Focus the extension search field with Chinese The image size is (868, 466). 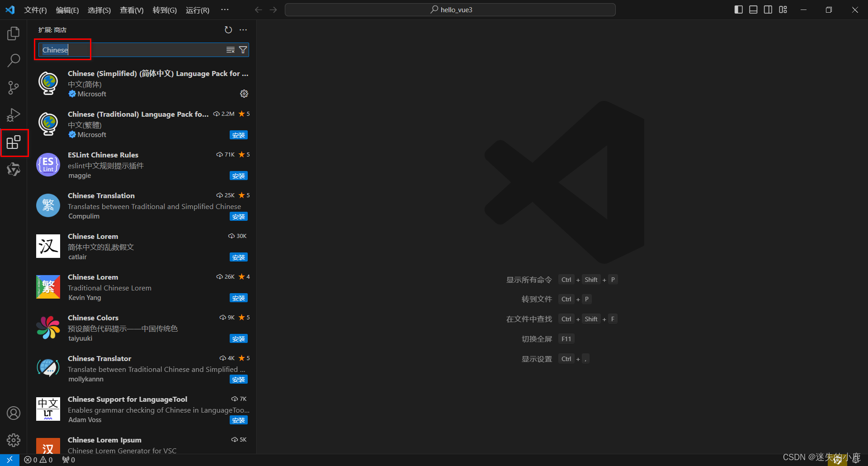143,50
